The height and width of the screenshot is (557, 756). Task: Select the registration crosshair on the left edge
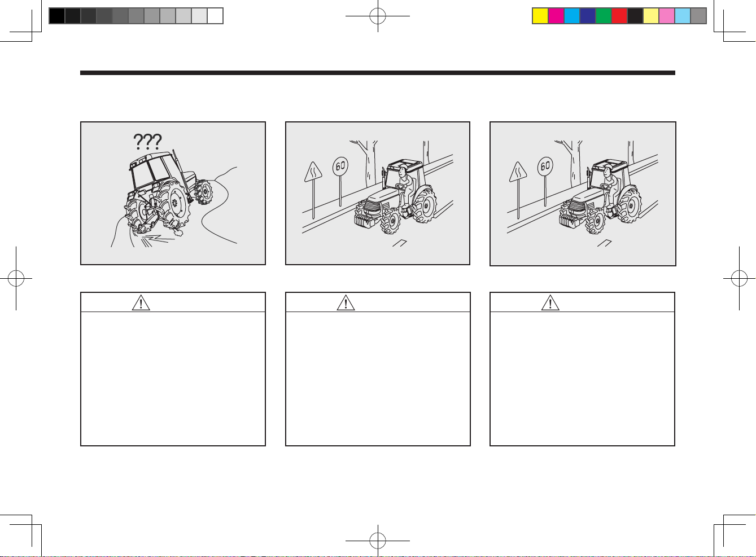click(16, 278)
